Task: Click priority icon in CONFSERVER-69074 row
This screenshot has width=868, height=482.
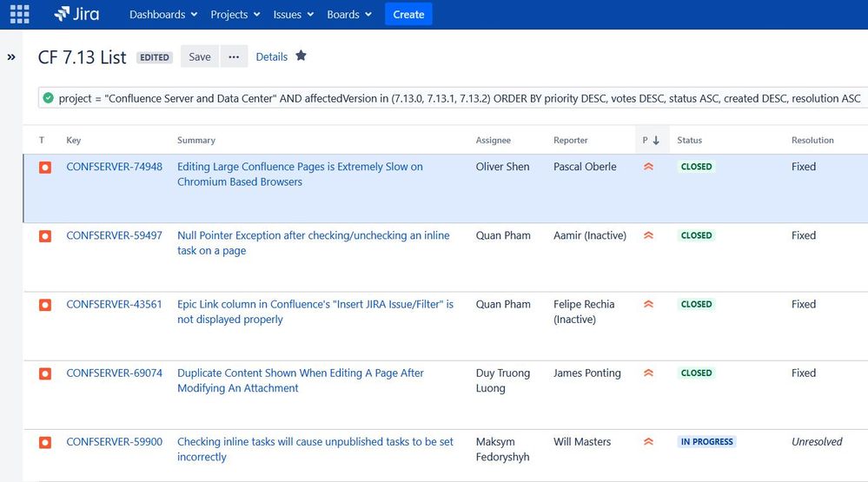Action: click(648, 373)
